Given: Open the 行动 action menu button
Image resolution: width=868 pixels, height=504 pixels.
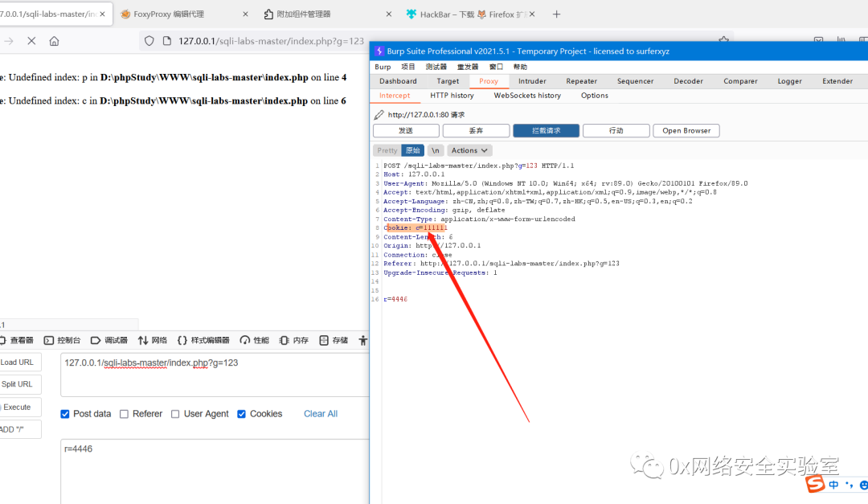Looking at the screenshot, I should [616, 131].
